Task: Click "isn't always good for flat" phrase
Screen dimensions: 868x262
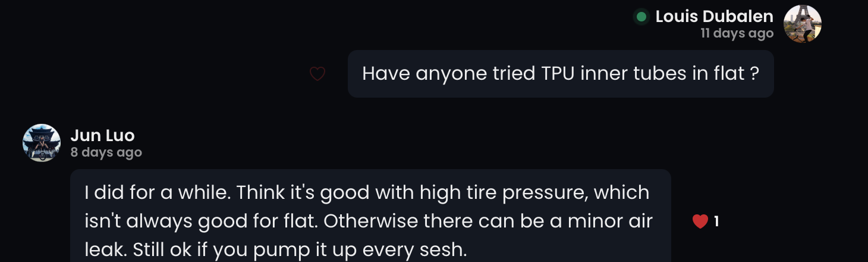Action: click(201, 222)
